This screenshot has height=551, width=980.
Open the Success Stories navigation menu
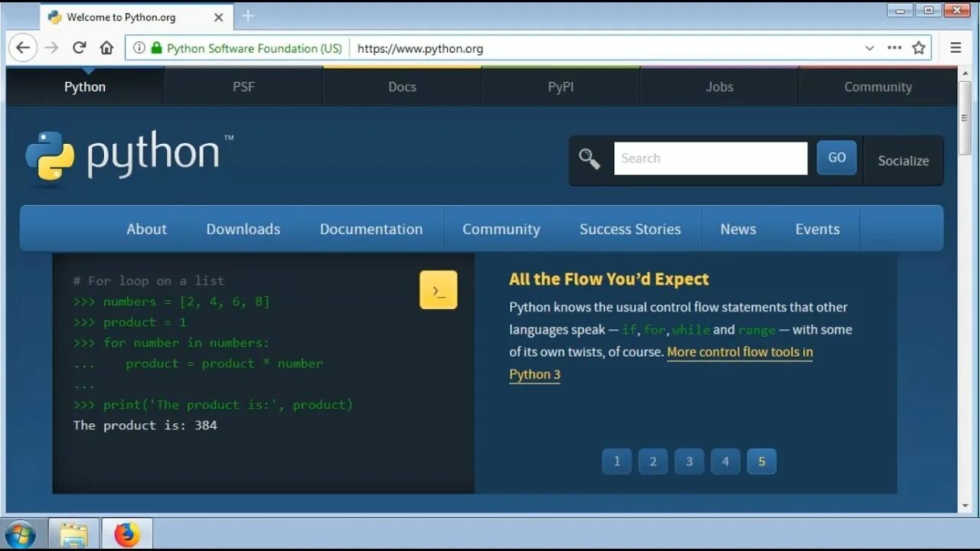630,229
